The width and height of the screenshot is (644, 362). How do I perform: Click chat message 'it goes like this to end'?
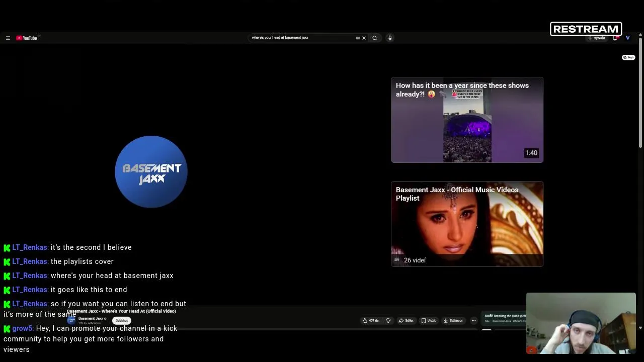[x=89, y=290]
